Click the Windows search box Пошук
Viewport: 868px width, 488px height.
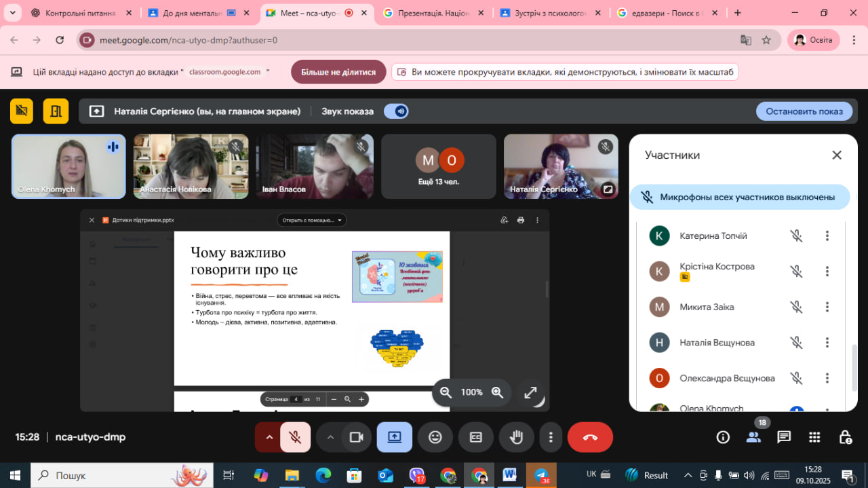tap(122, 475)
